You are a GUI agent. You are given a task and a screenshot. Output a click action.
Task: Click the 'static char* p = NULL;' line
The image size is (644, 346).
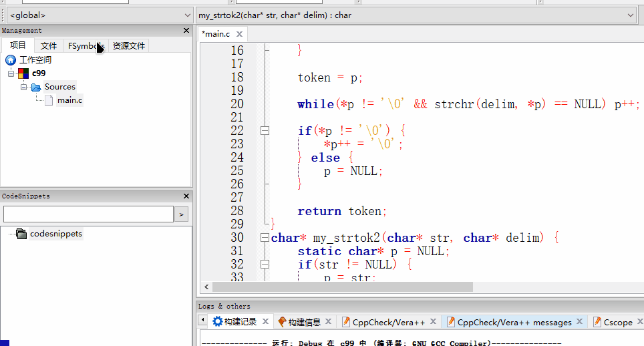point(373,251)
